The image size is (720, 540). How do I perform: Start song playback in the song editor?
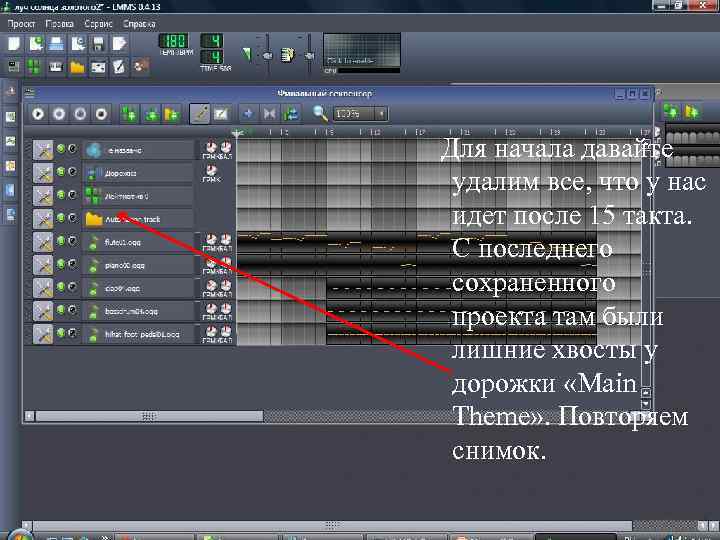point(38,113)
